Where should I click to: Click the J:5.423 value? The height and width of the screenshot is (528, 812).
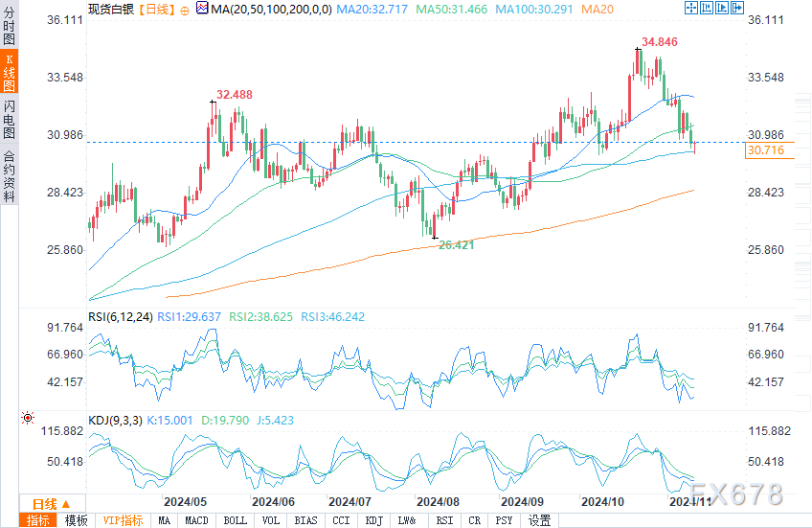tap(275, 421)
